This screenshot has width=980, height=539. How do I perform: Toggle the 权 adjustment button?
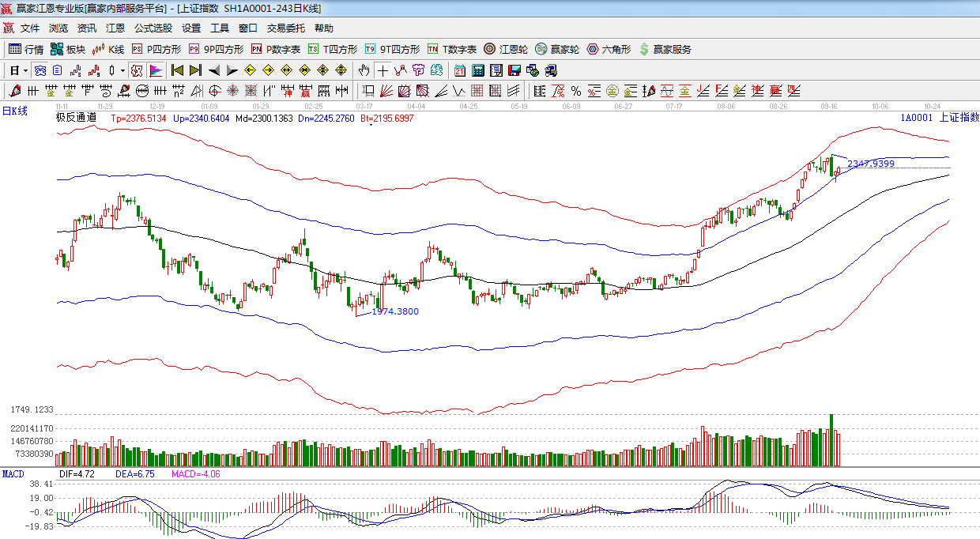137,70
